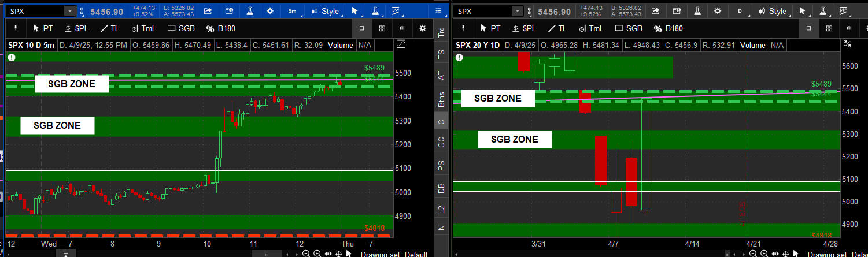
Task: Open the hamburger list menu icon on the 5m chart
Action: (438, 11)
